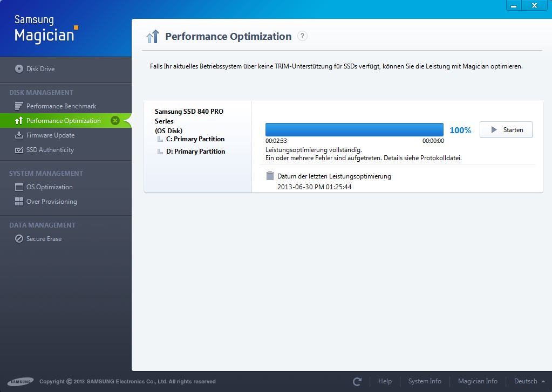Close the Samsung Magician window
The width and height of the screenshot is (552, 392).
534,5
